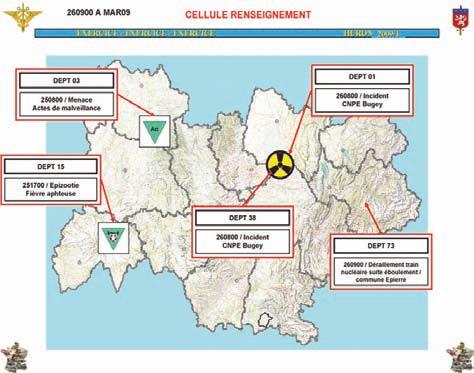Click the yellow radiation hazard symbol
Image resolution: width=474 pixels, height=373 pixels.
280,164
